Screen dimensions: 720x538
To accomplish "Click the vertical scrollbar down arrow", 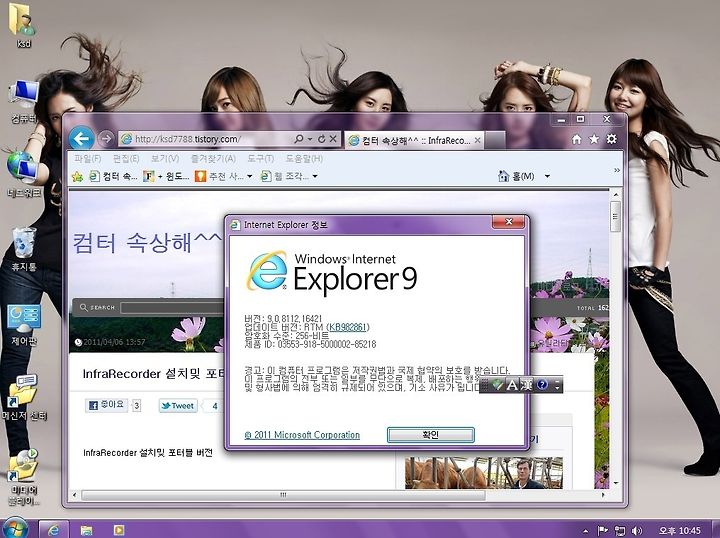I will (616, 483).
